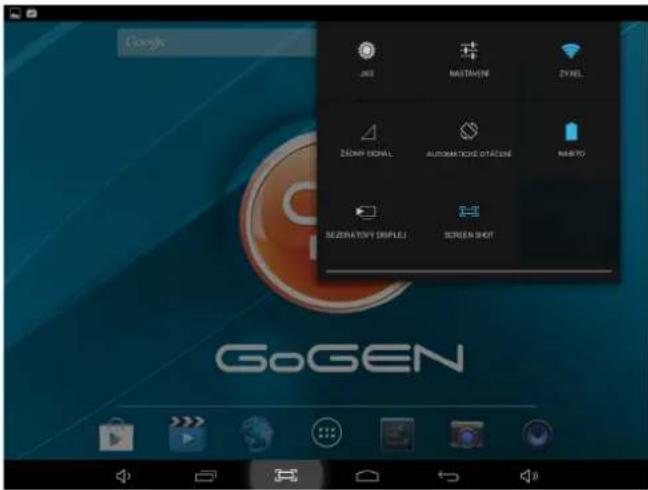Viewport: 648px width, 490px height.
Task: Open the globe Browser app
Action: (x=256, y=433)
